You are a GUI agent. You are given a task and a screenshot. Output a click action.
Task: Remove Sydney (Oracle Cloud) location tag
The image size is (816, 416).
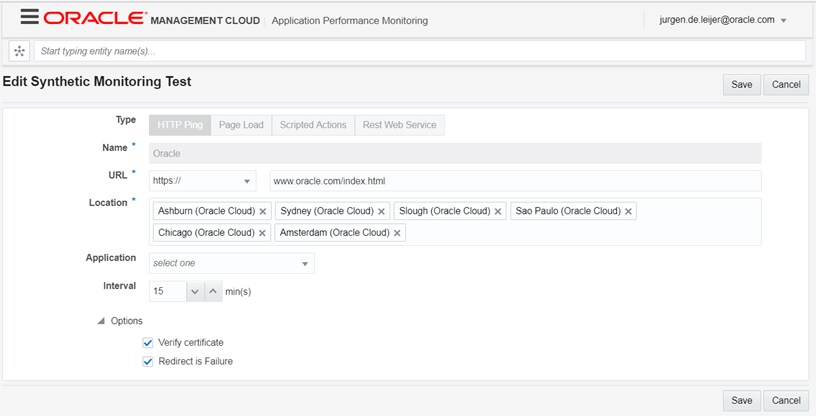pos(381,212)
